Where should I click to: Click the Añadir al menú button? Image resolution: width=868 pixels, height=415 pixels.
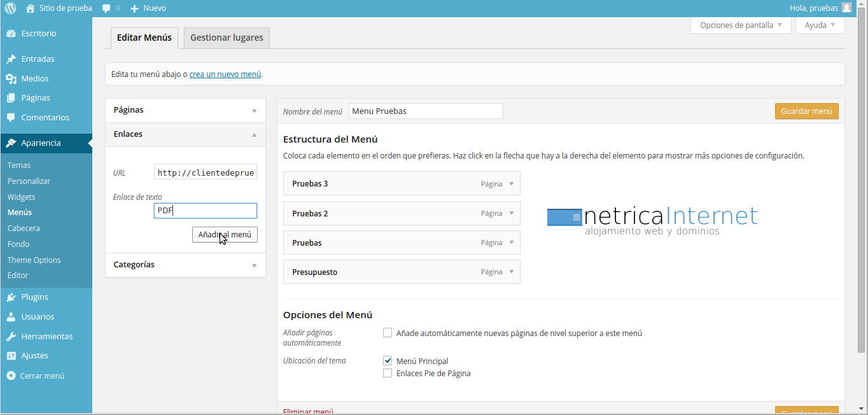[x=225, y=235]
